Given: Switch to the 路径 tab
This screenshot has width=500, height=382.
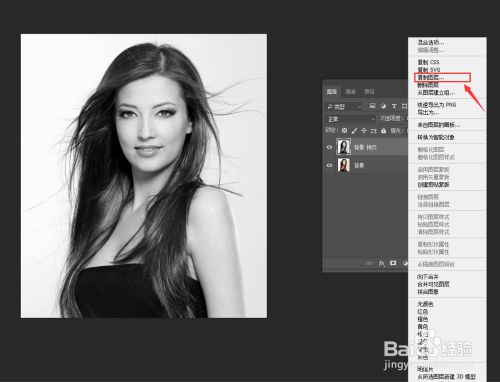Looking at the screenshot, I should tap(369, 91).
